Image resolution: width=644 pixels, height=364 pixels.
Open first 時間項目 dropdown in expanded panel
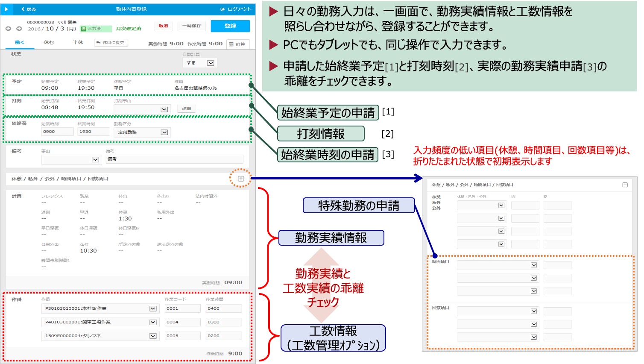click(497, 265)
